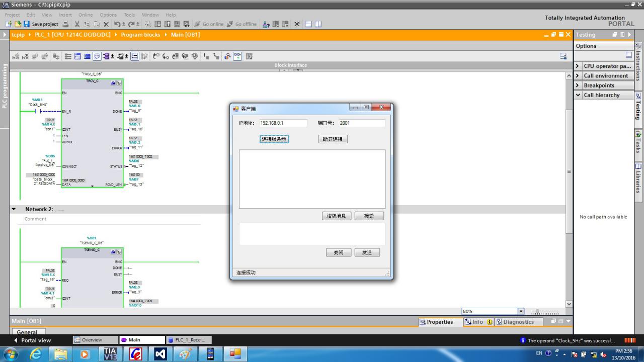The image size is (644, 362).
Task: Open the Edit menu
Action: point(30,15)
